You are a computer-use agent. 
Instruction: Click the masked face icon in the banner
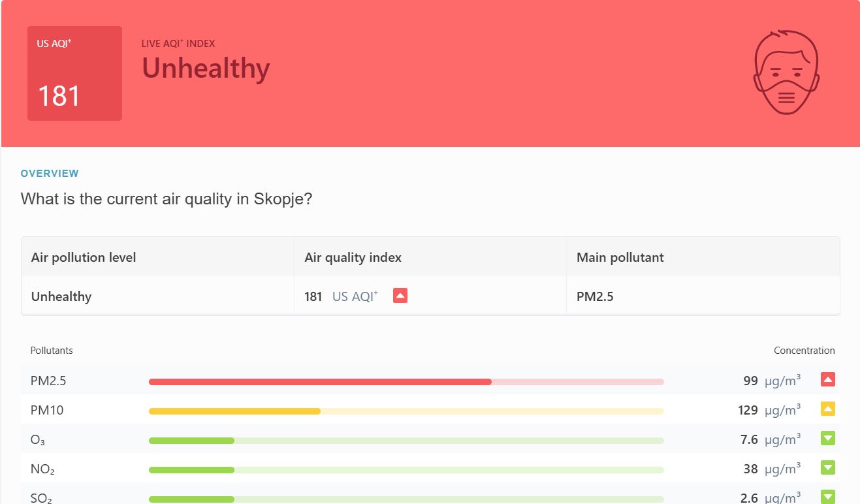tap(786, 72)
